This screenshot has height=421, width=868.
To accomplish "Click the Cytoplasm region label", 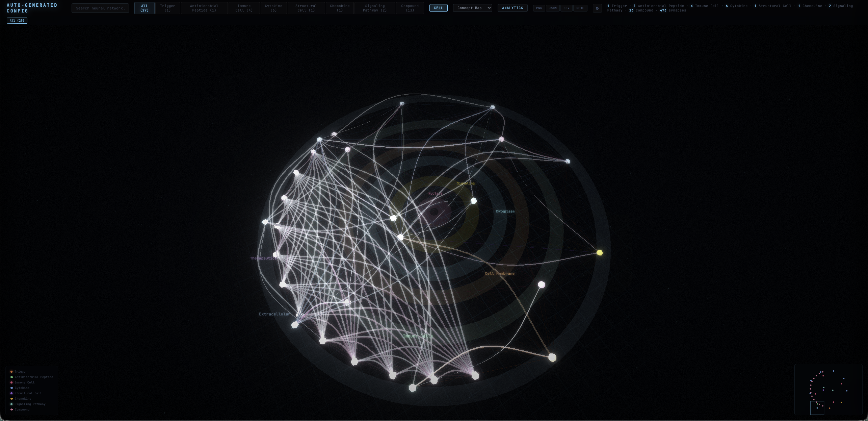I will coord(505,212).
